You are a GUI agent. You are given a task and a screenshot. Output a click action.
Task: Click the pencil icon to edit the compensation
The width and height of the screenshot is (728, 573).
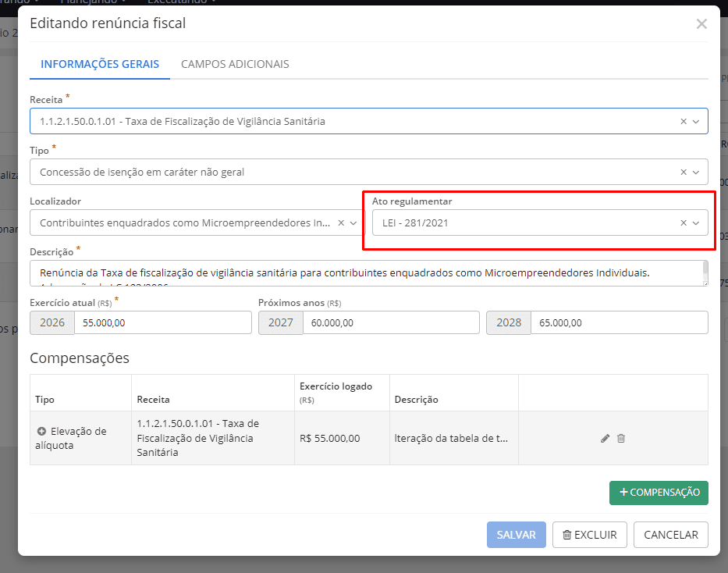[604, 438]
